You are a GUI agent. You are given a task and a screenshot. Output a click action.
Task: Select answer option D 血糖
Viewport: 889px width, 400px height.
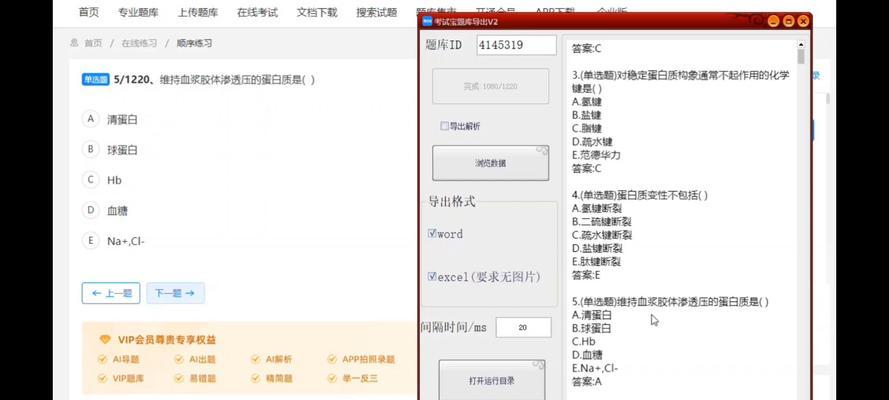pos(105,211)
